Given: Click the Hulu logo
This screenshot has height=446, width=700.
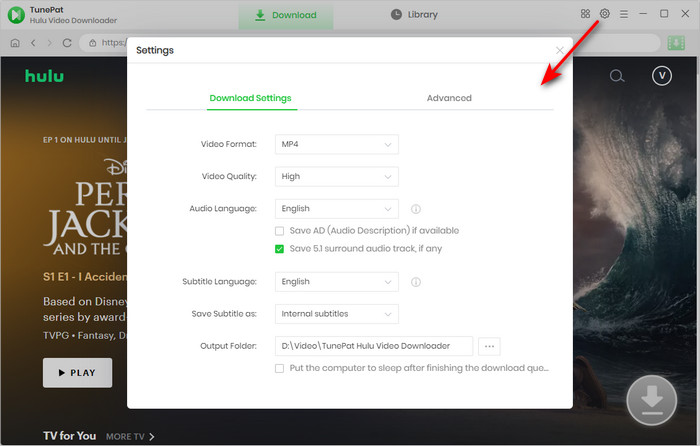Looking at the screenshot, I should pyautogui.click(x=44, y=76).
